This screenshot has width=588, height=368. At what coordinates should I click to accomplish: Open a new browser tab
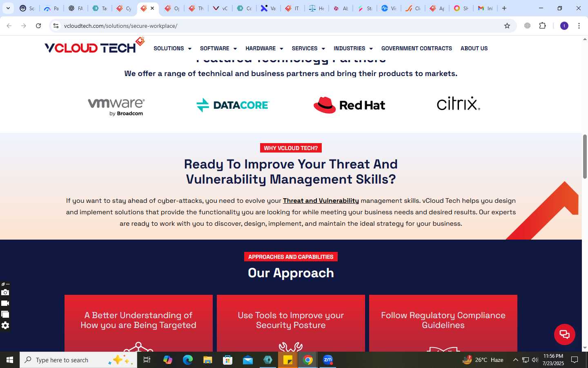pyautogui.click(x=504, y=8)
